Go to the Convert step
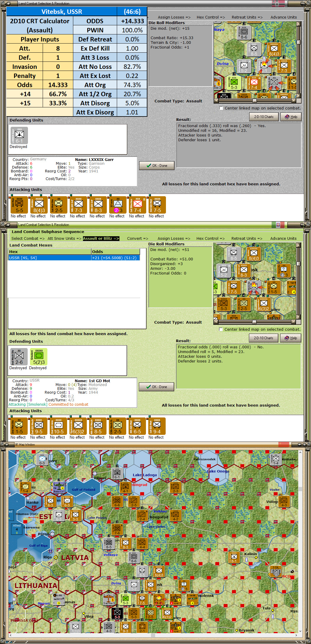The image size is (311, 644). 138,239
